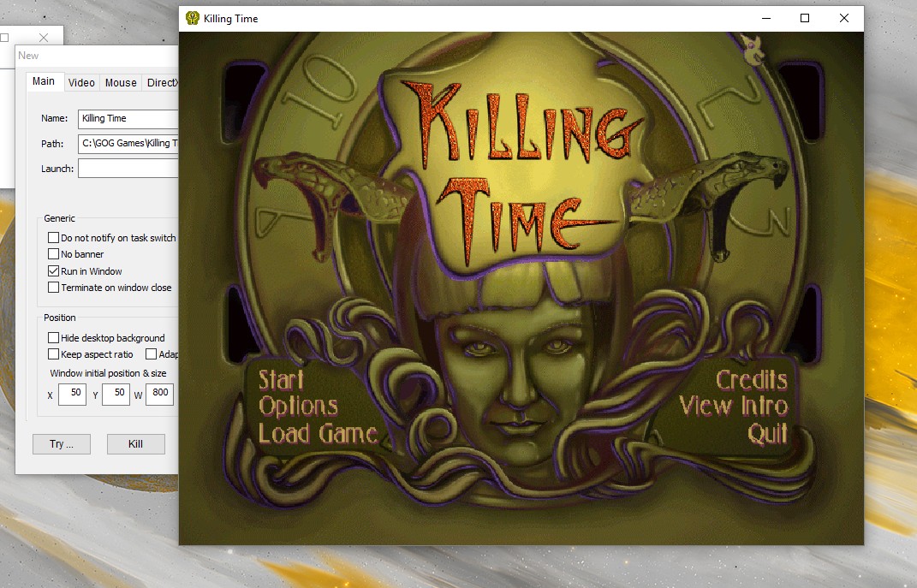Click the X position field
The image size is (917, 588).
[x=72, y=394]
